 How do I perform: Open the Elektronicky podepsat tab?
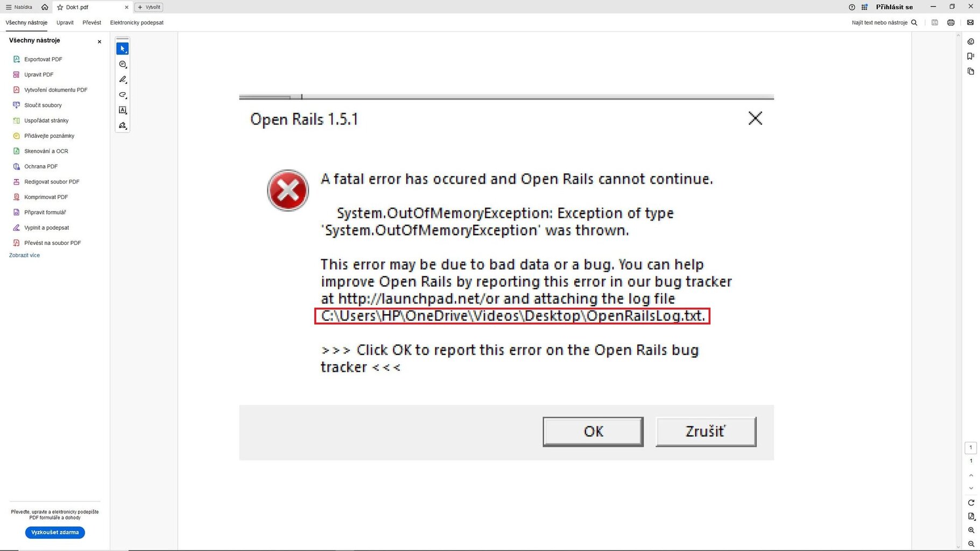137,23
